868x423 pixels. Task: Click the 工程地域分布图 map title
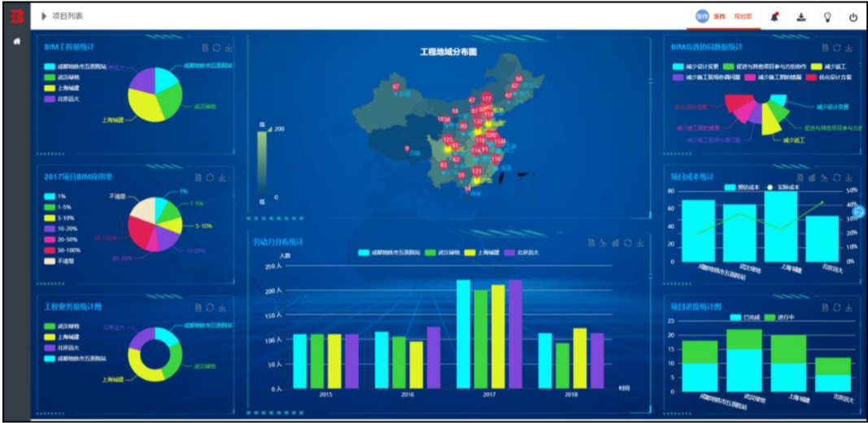(448, 51)
